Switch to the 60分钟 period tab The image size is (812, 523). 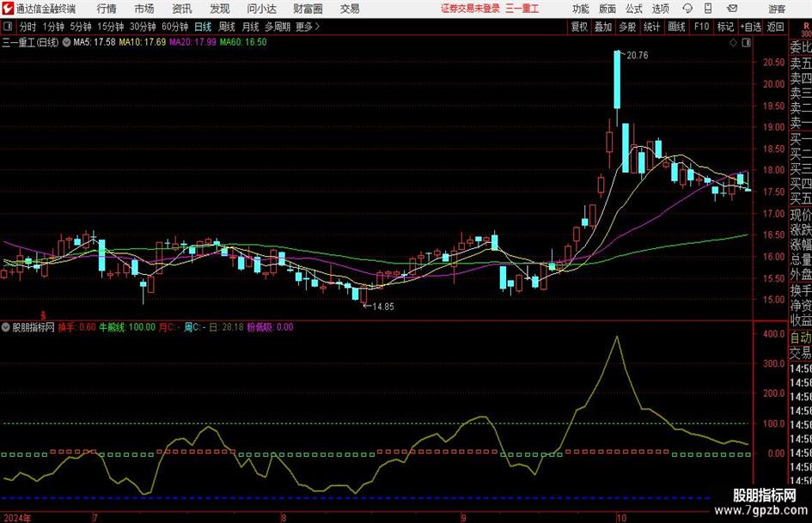click(175, 27)
